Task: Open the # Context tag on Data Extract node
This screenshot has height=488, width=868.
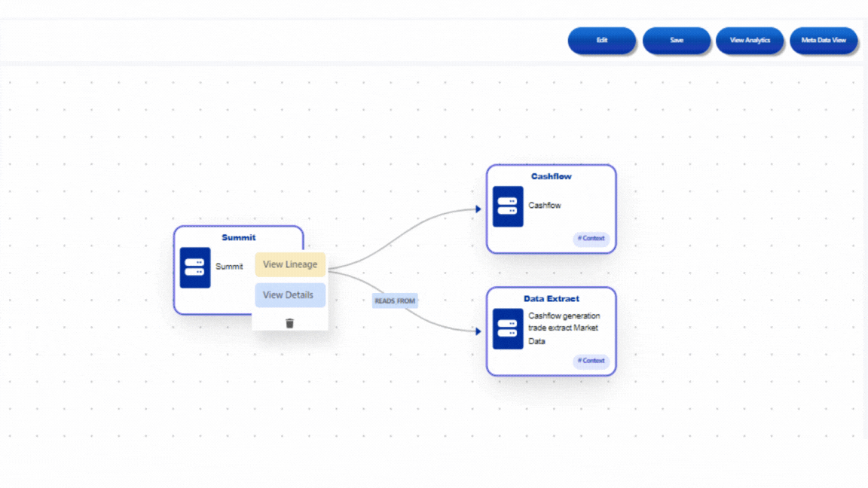Action: [591, 361]
